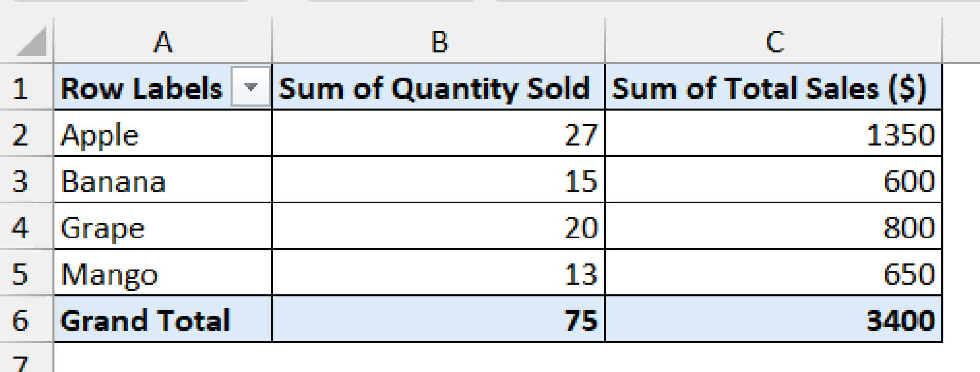The height and width of the screenshot is (372, 980).
Task: Select column B header
Action: [438, 43]
